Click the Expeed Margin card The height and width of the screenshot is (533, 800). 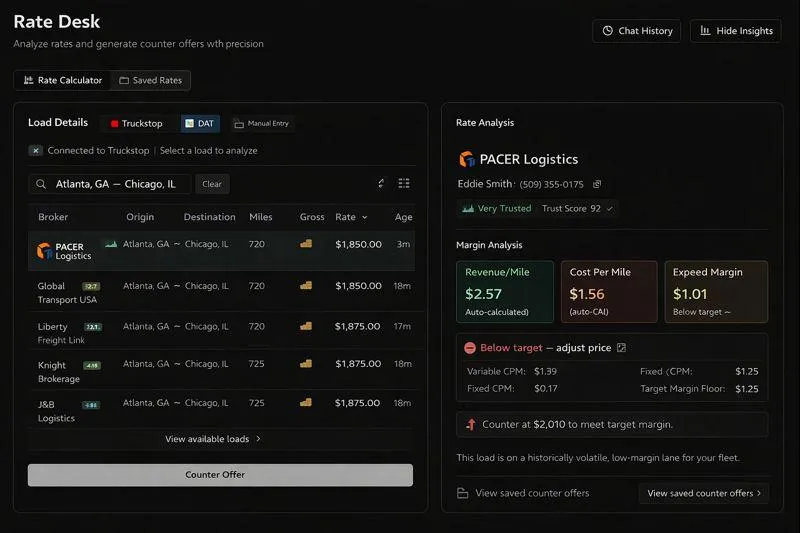(x=716, y=292)
